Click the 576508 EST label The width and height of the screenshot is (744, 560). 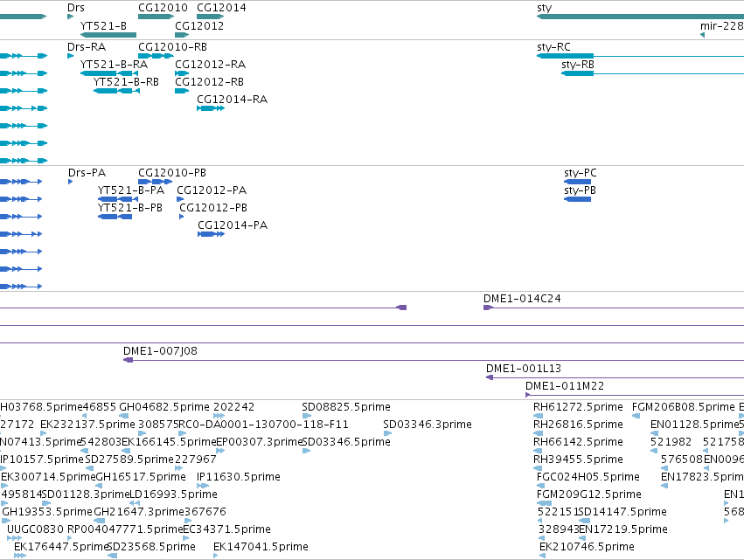[681, 460]
